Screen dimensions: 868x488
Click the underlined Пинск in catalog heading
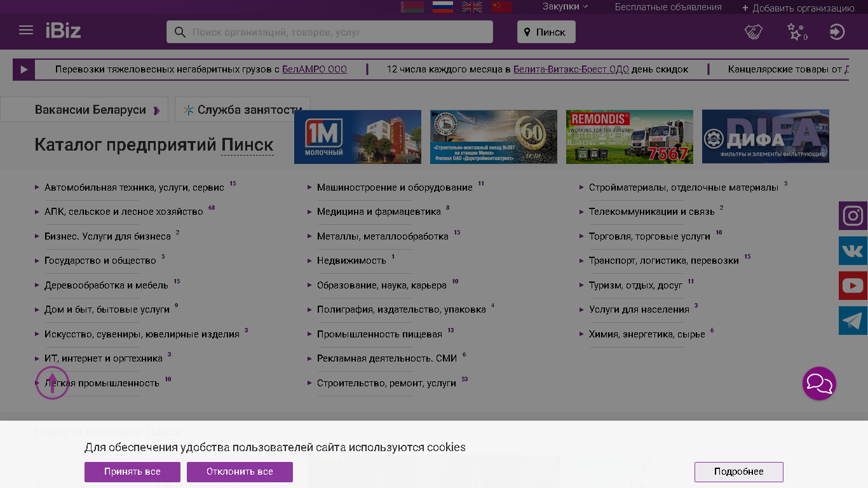click(x=247, y=145)
